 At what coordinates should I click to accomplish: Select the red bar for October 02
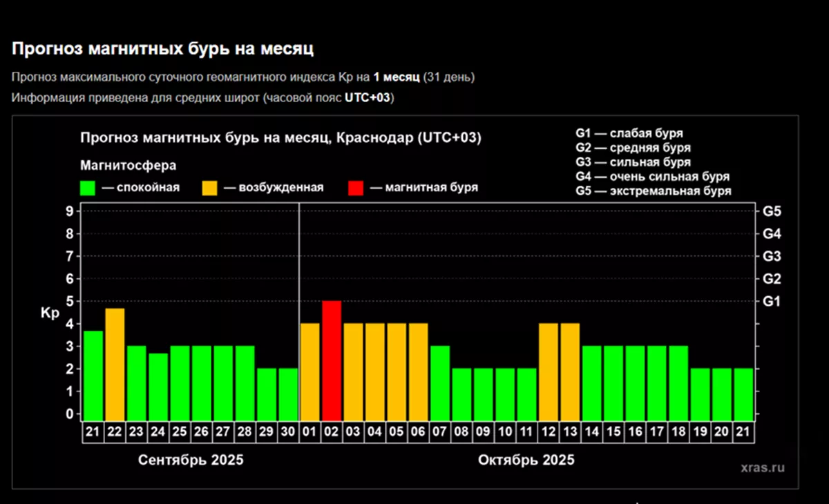point(332,360)
